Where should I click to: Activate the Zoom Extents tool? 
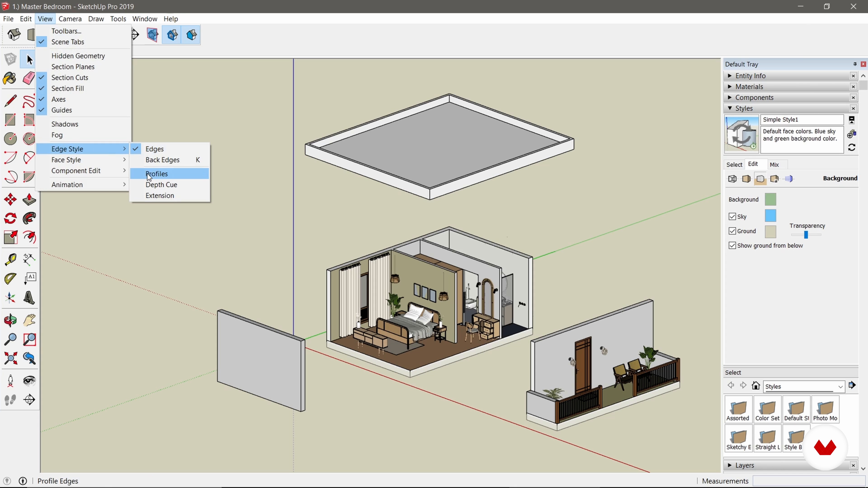(10, 358)
